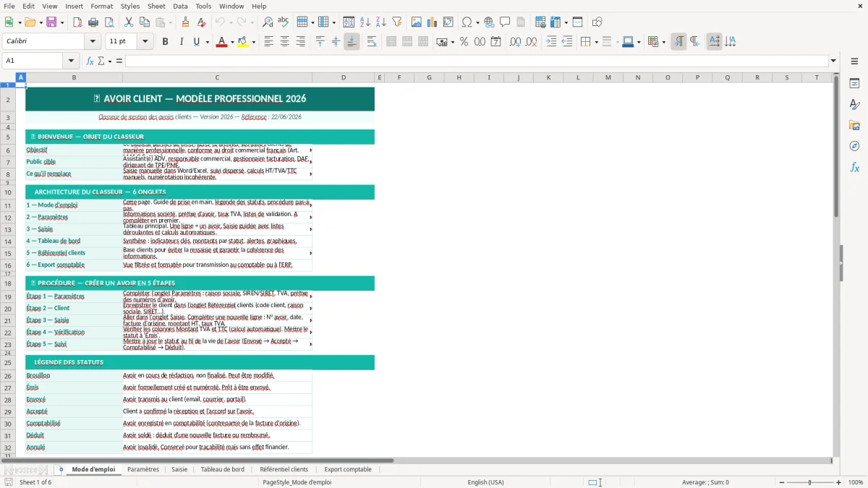This screenshot has width=868, height=488.
Task: Sort ascending A to Z
Action: (x=365, y=22)
